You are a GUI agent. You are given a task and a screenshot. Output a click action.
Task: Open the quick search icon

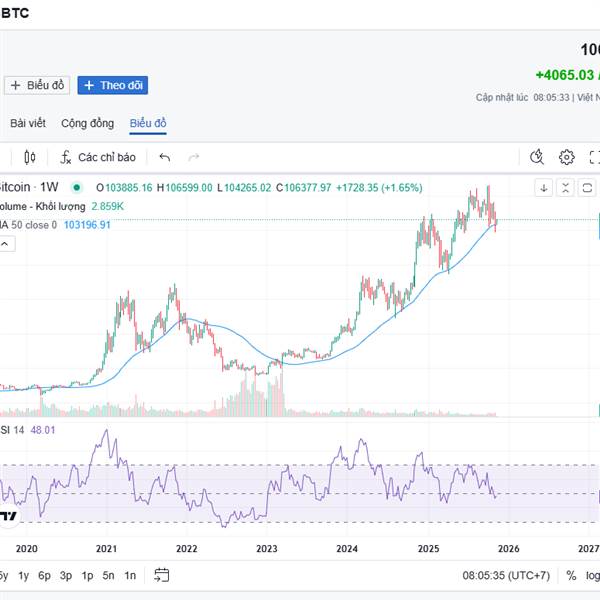pyautogui.click(x=537, y=157)
